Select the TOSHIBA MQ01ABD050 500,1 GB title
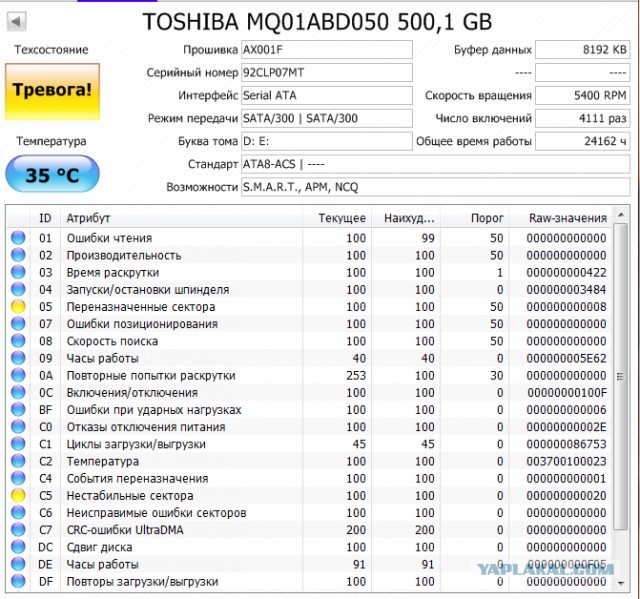This screenshot has height=599, width=640. 317,22
